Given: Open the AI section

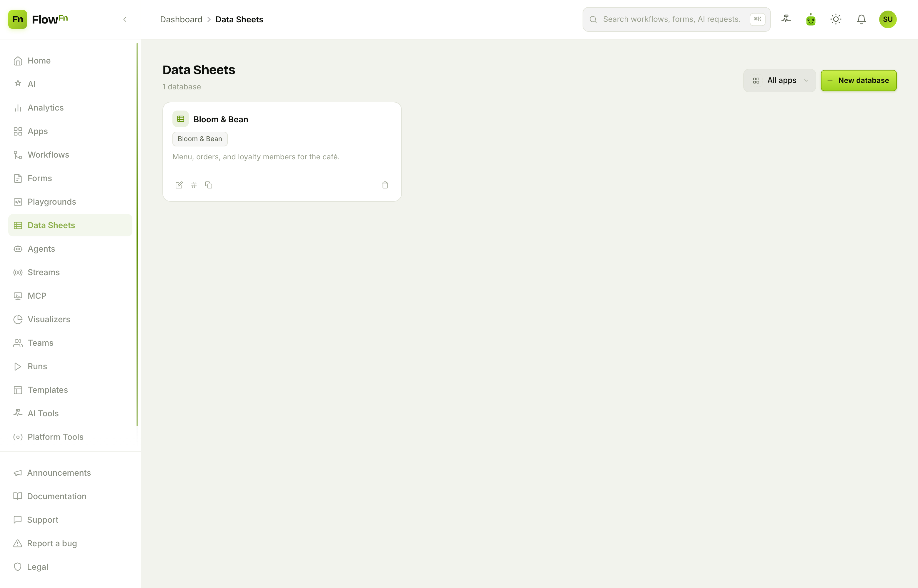Looking at the screenshot, I should tap(70, 84).
